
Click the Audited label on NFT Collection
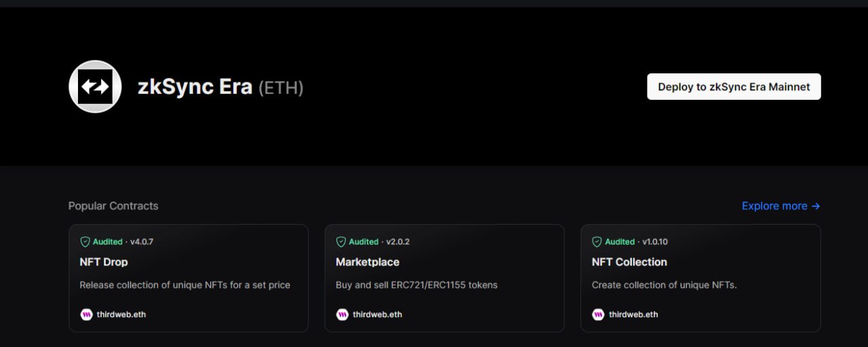620,242
